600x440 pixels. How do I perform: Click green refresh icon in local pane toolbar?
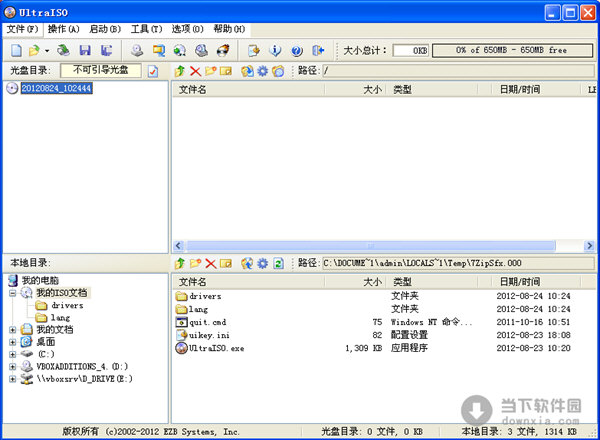click(278, 263)
